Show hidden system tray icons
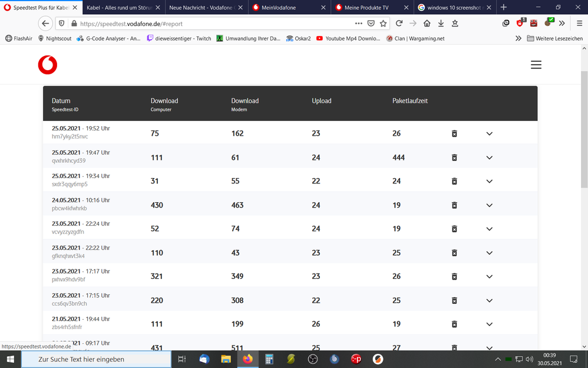 coord(498,359)
